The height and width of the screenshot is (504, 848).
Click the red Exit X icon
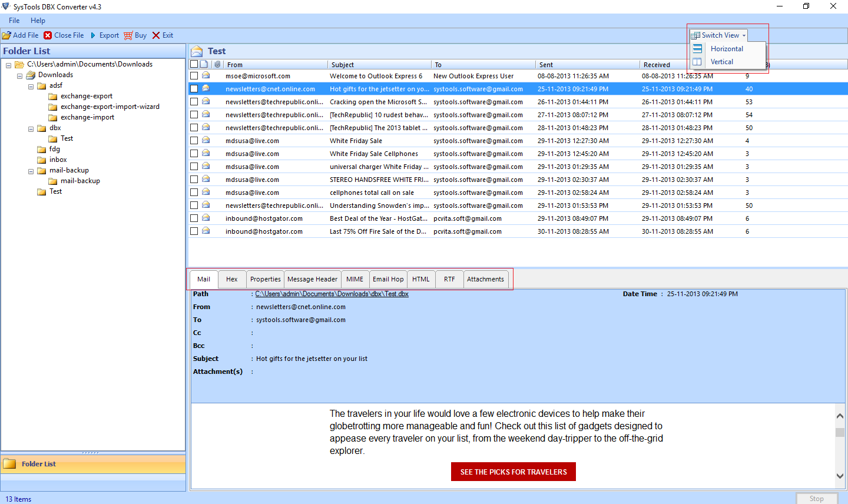point(156,35)
